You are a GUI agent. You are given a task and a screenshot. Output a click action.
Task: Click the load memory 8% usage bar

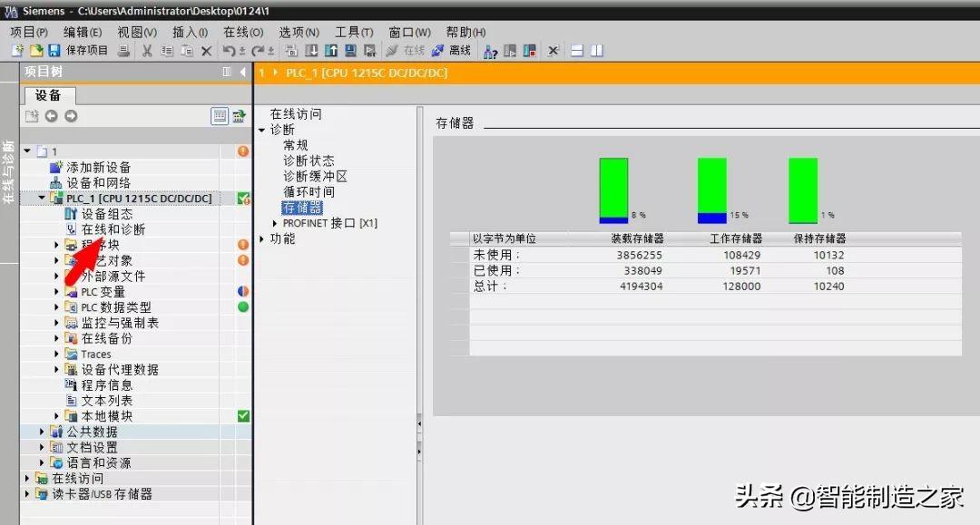(613, 190)
